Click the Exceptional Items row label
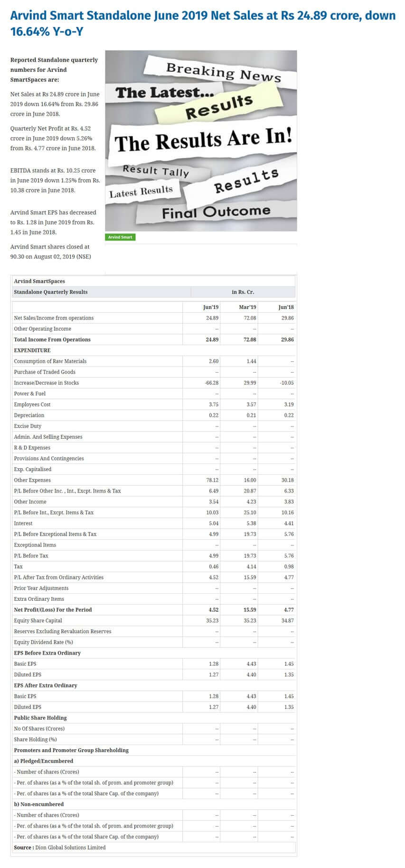The image size is (405, 868). point(35,545)
